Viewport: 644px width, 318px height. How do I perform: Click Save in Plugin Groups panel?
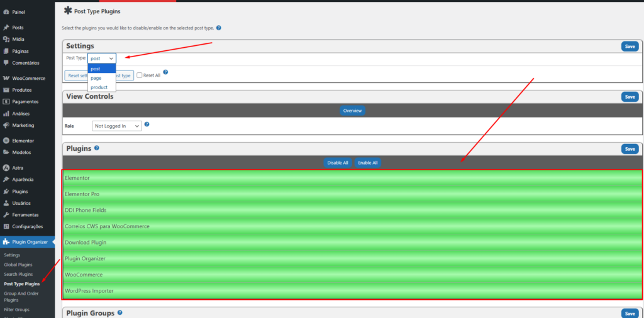[630, 314]
